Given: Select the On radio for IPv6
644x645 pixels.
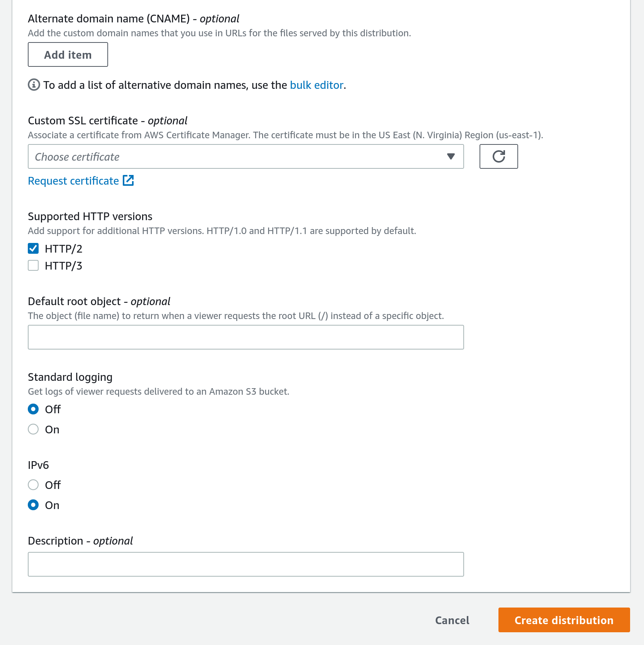Looking at the screenshot, I should (x=33, y=505).
